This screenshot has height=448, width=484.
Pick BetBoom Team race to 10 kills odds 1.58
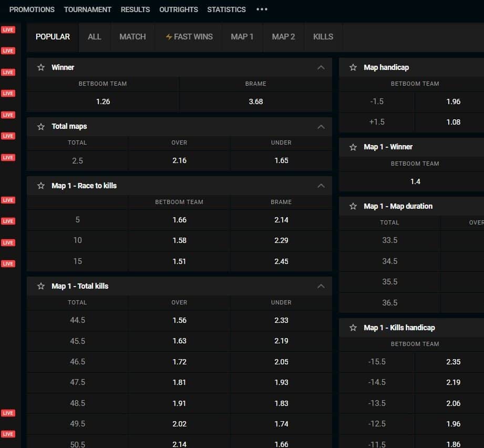tap(179, 240)
